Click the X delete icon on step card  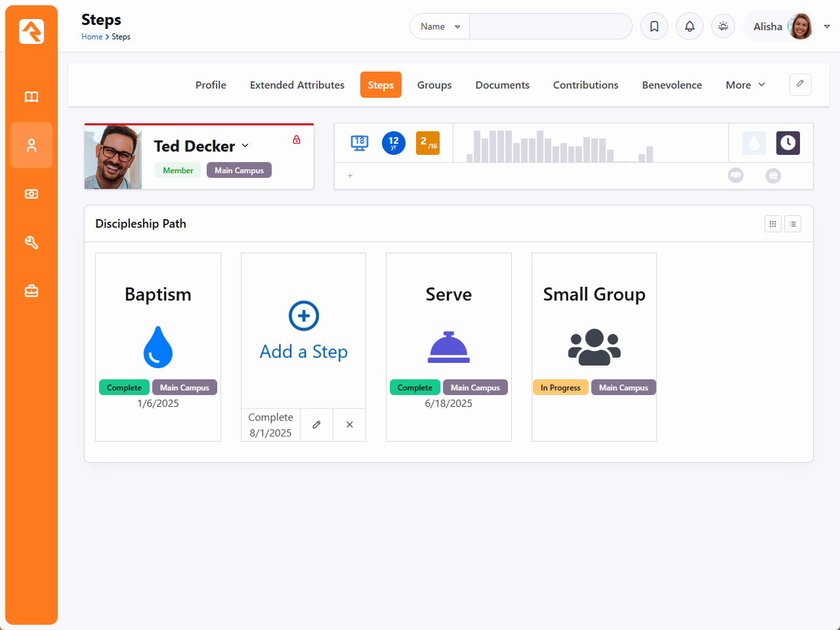point(350,425)
